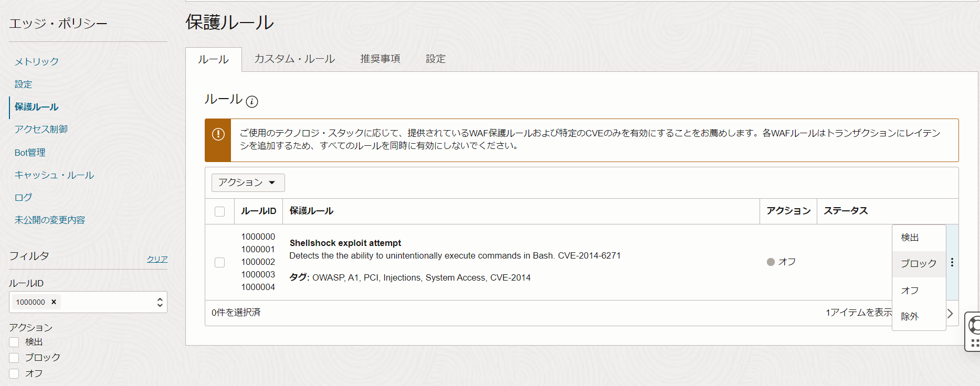
Task: Select the Shellshock exploit attempt row checkbox
Action: click(220, 262)
